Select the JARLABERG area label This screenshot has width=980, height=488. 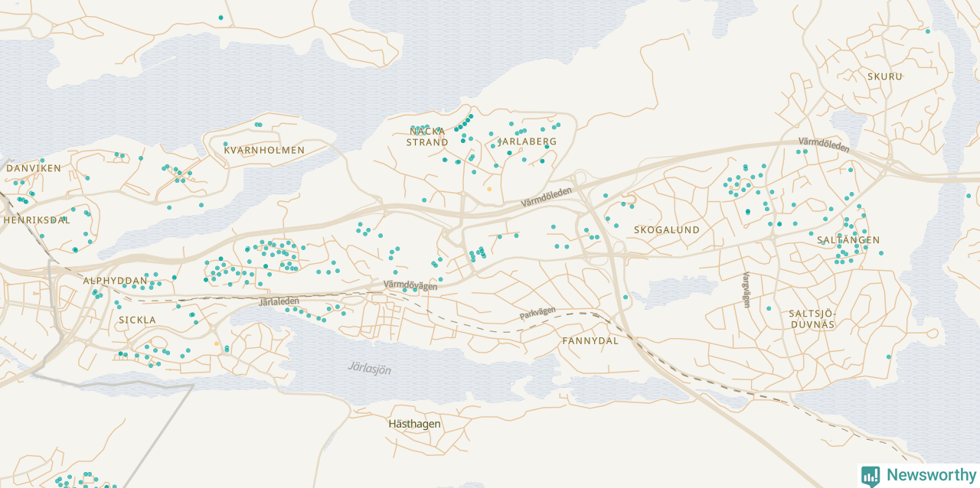(528, 142)
